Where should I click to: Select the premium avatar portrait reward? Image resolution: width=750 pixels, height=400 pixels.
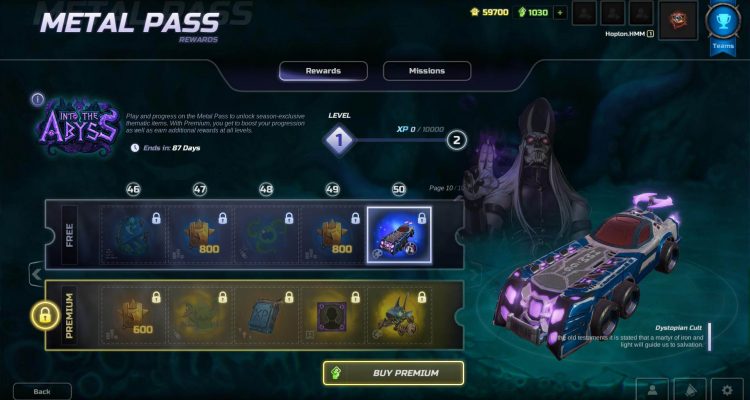tap(332, 315)
